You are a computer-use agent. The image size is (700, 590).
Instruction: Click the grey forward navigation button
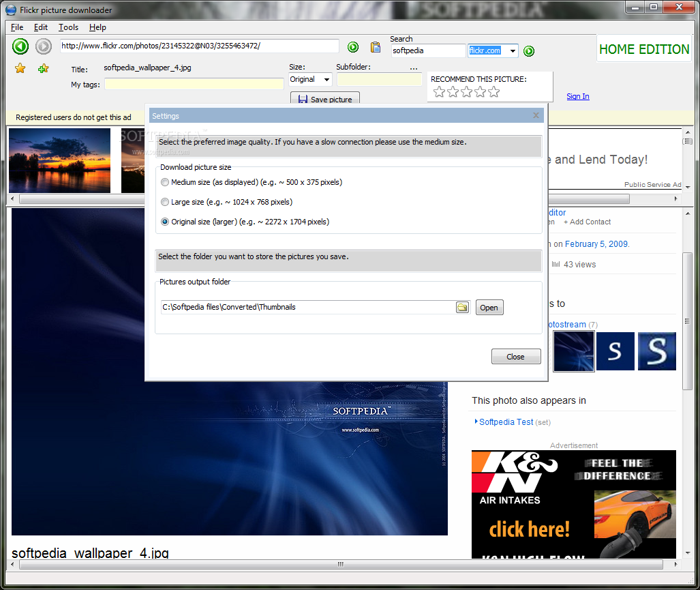[44, 46]
